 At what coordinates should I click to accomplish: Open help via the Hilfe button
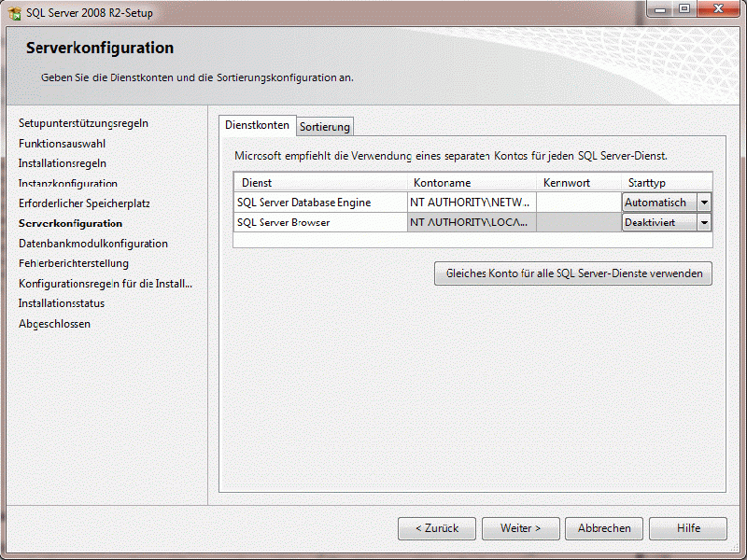[x=688, y=528]
